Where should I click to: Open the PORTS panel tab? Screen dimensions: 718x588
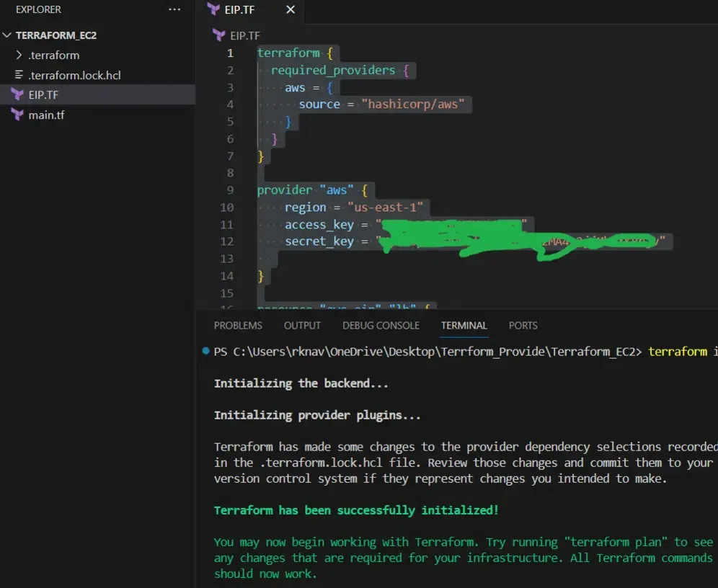tap(523, 325)
